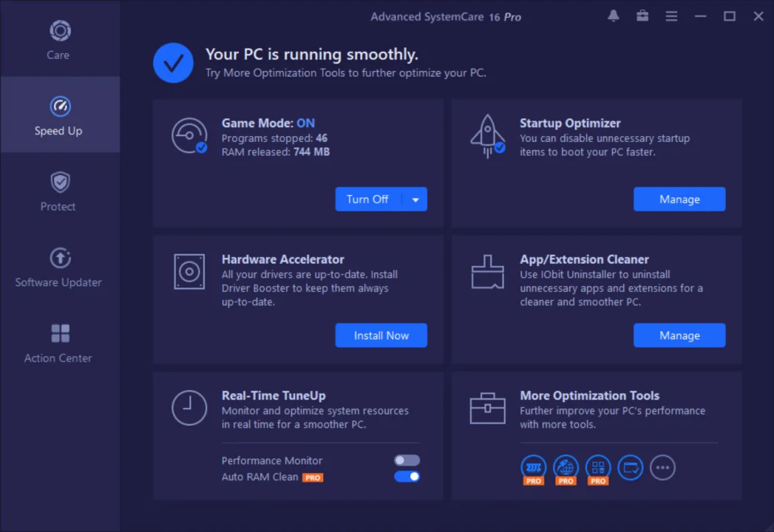Manage Startup Optimizer items
Image resolution: width=774 pixels, height=532 pixels.
pyautogui.click(x=679, y=199)
